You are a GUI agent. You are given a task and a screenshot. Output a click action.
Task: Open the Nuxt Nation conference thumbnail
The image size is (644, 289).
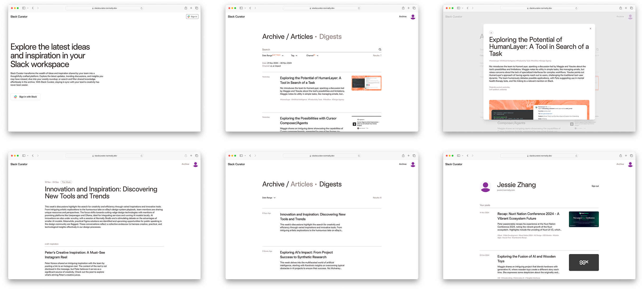[584, 219]
